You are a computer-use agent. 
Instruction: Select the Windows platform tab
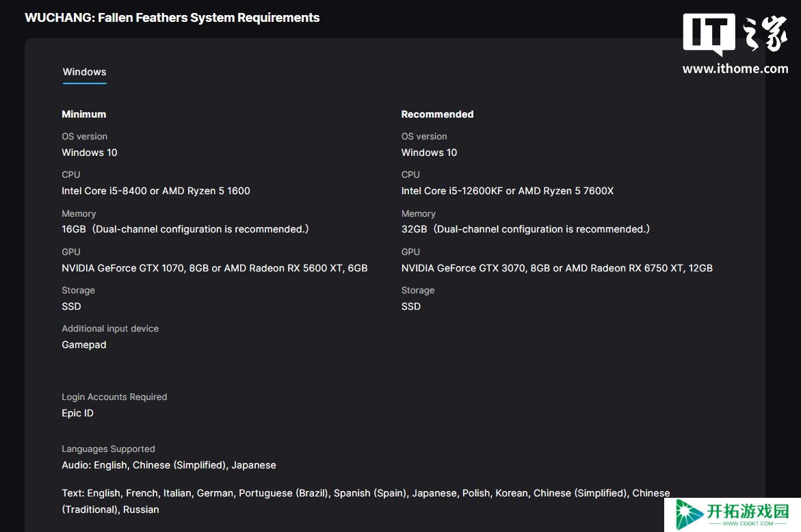(84, 72)
